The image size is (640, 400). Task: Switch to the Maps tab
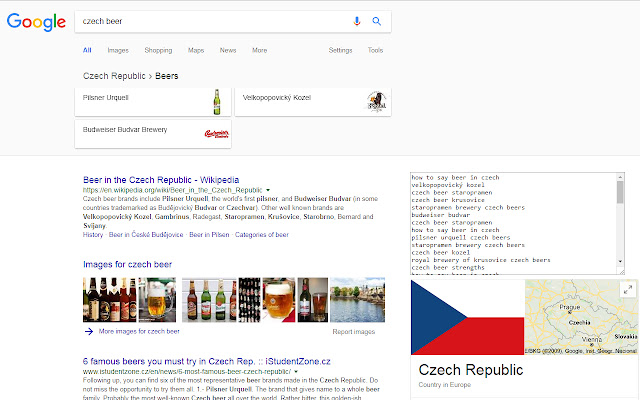click(196, 50)
